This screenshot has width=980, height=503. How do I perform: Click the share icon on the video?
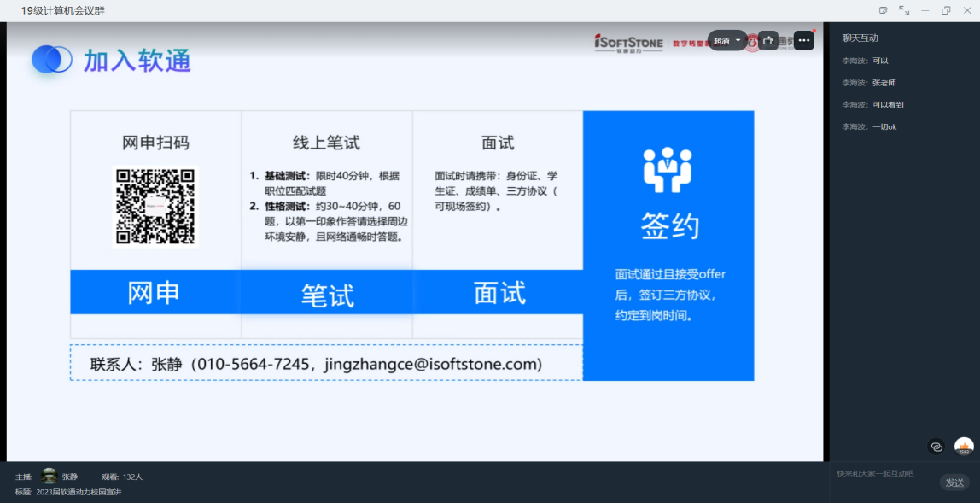(x=767, y=40)
